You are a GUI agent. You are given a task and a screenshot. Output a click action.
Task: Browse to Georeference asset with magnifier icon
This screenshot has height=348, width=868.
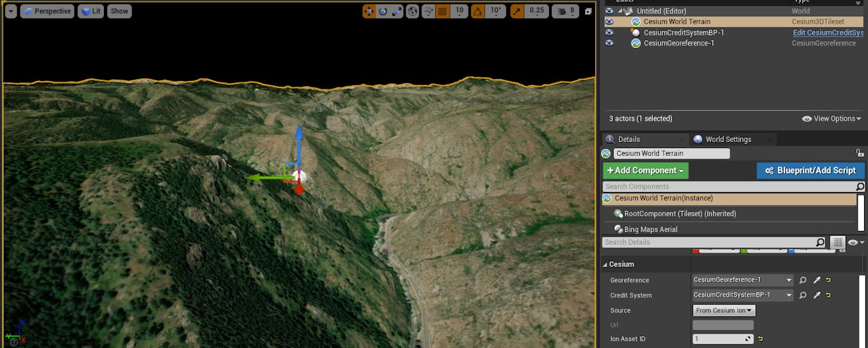pyautogui.click(x=803, y=280)
